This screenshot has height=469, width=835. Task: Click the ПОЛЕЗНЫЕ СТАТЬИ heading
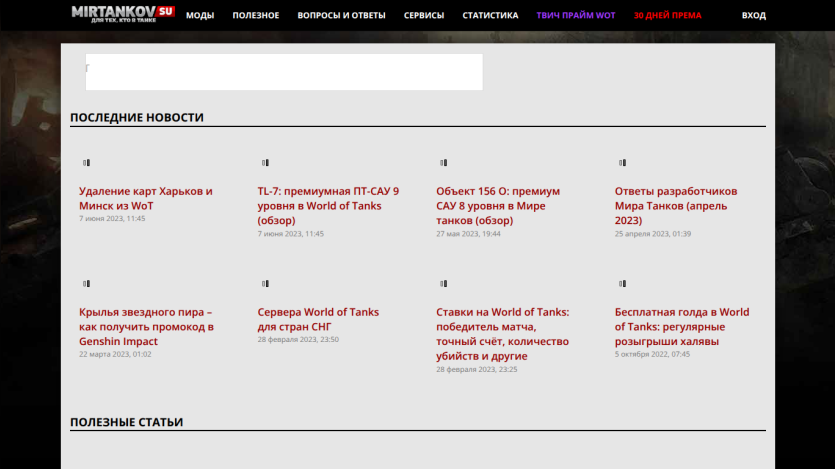tap(126, 422)
